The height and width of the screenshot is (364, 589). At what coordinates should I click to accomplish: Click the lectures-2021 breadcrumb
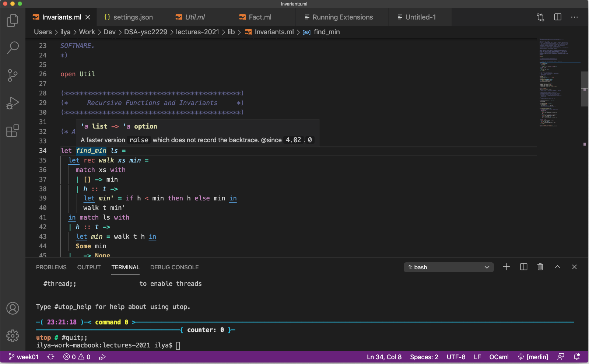pyautogui.click(x=197, y=32)
